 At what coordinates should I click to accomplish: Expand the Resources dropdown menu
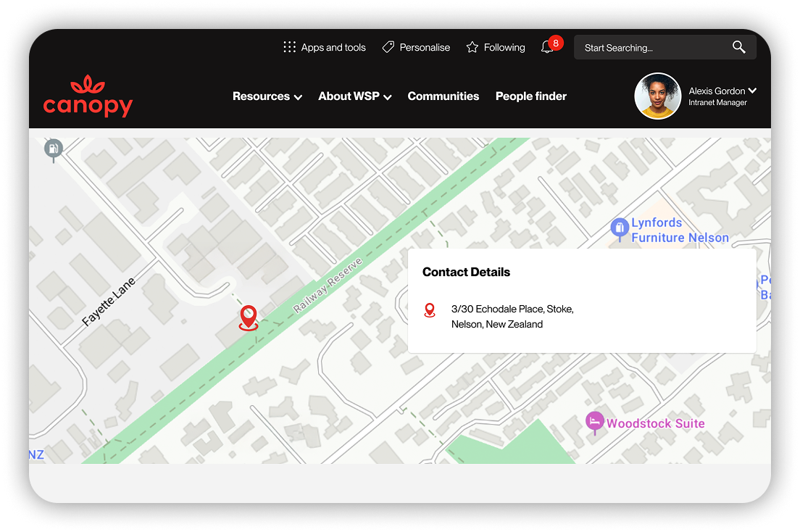(x=267, y=96)
